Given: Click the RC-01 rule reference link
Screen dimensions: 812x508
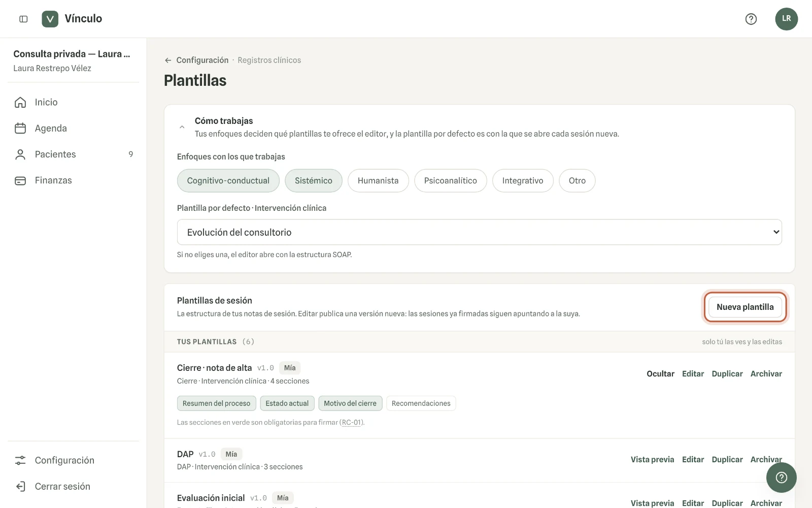Looking at the screenshot, I should coord(351,422).
